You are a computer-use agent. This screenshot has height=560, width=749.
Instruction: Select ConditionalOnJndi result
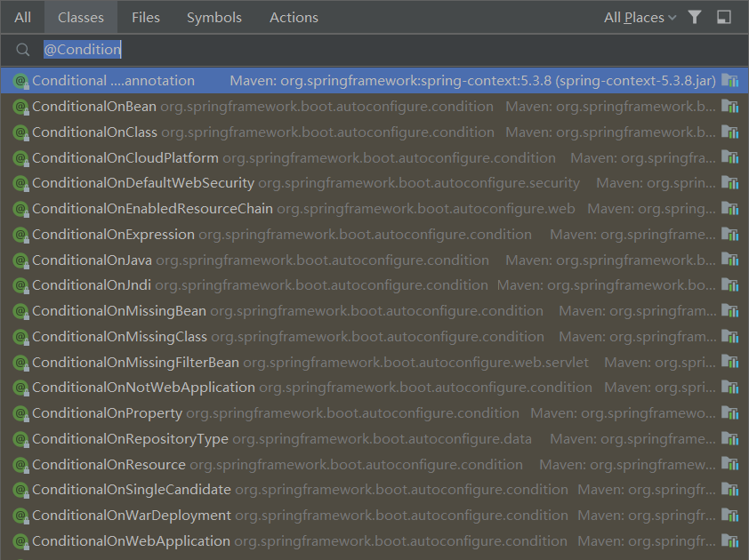pos(374,285)
